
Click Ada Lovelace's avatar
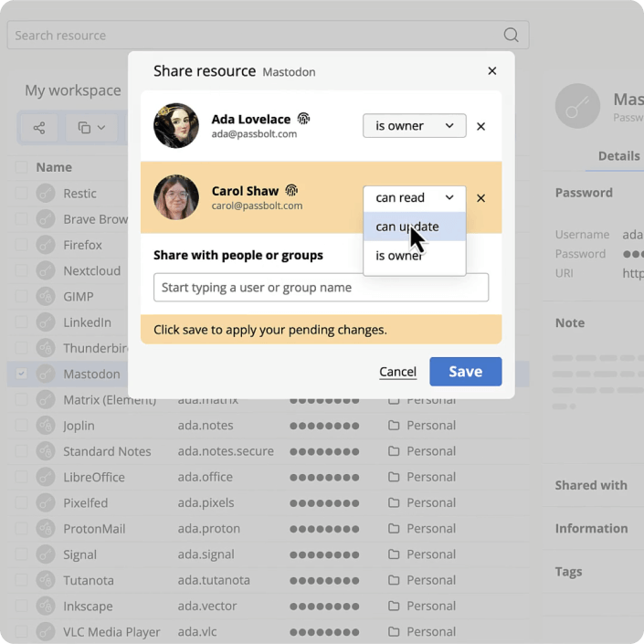[x=176, y=126]
